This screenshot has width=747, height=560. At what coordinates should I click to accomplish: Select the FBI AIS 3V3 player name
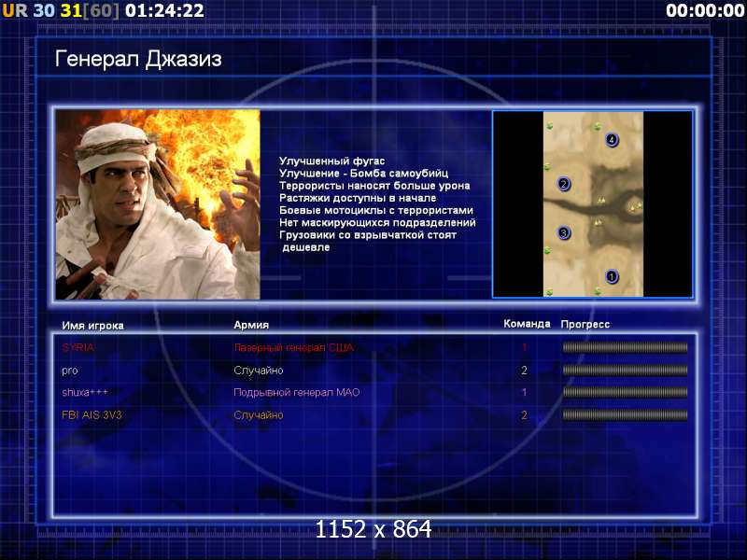coord(92,414)
